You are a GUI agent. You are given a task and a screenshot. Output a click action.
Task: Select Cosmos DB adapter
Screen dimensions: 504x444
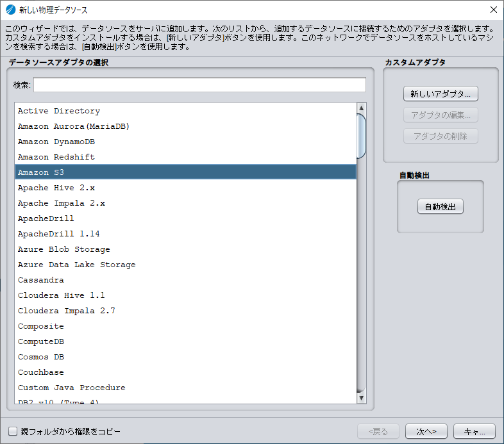pos(185,357)
